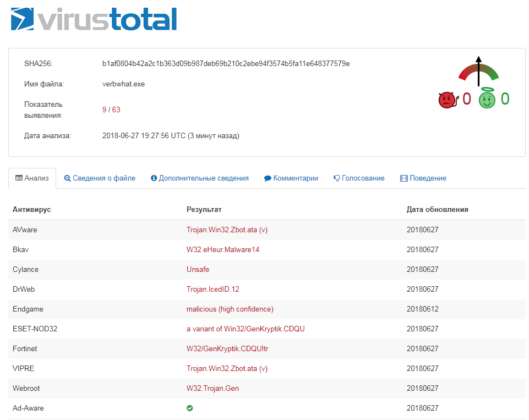The width and height of the screenshot is (529, 420).
Task: Click the malicious (high confidence) result
Action: tap(230, 309)
